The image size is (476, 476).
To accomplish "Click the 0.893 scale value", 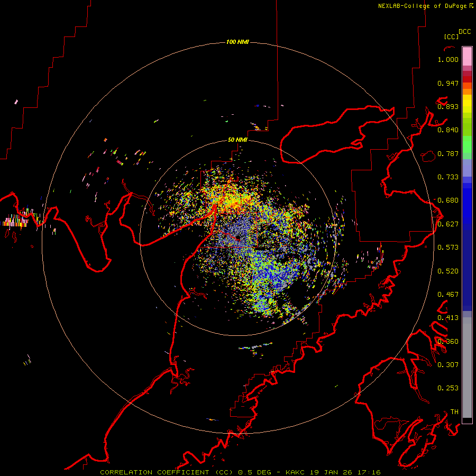I will [448, 106].
